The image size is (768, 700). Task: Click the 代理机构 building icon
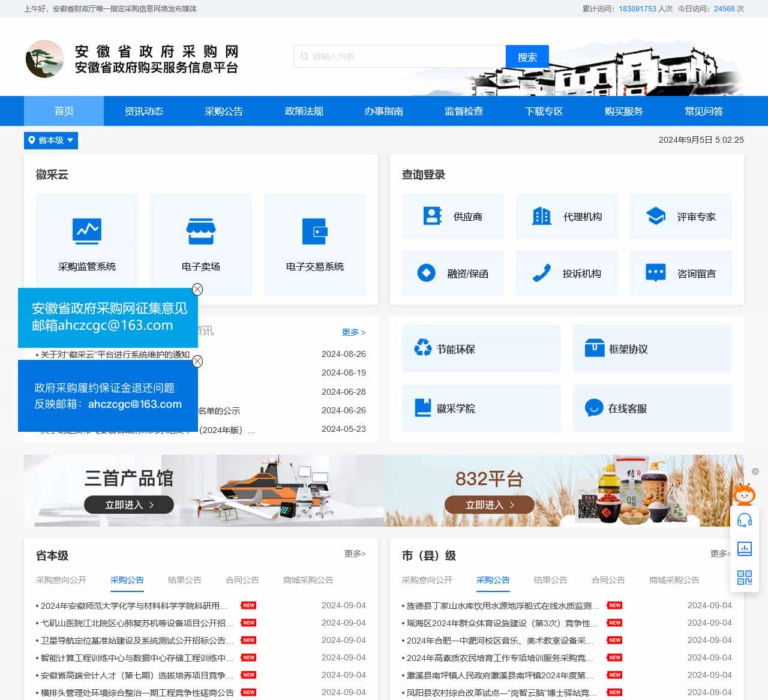point(542,216)
